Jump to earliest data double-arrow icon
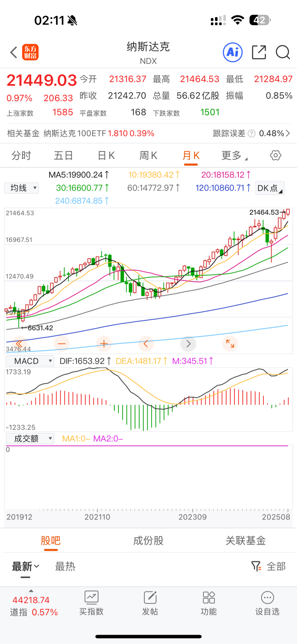Screen dimensions: 297x644 coord(19,343)
